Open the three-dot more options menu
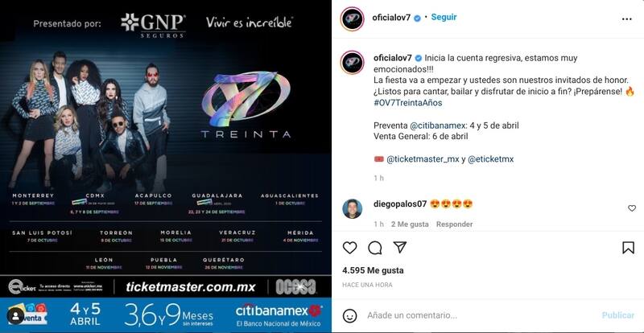Screen dimensions: 644x333 click(x=627, y=18)
